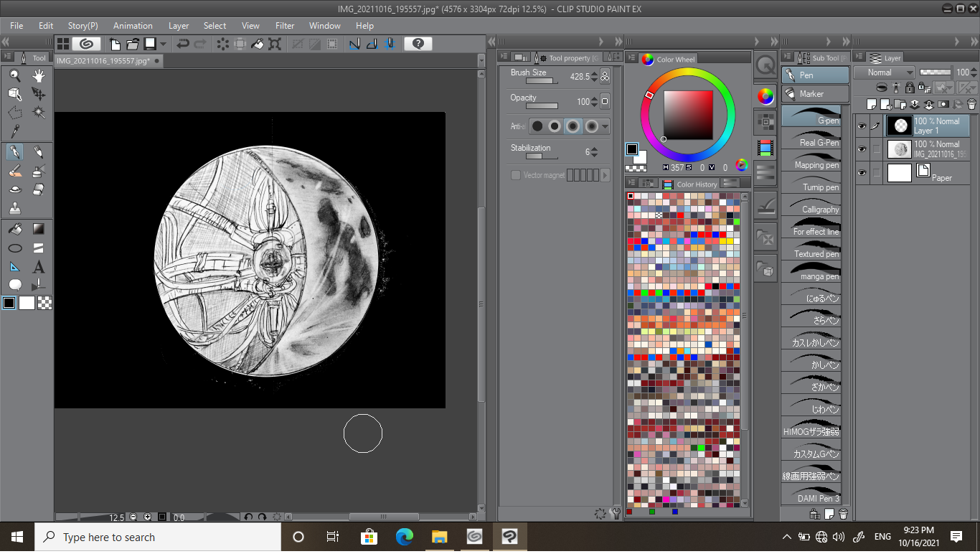The image size is (980, 554).
Task: Click the Undo arrow icon
Action: click(x=183, y=44)
